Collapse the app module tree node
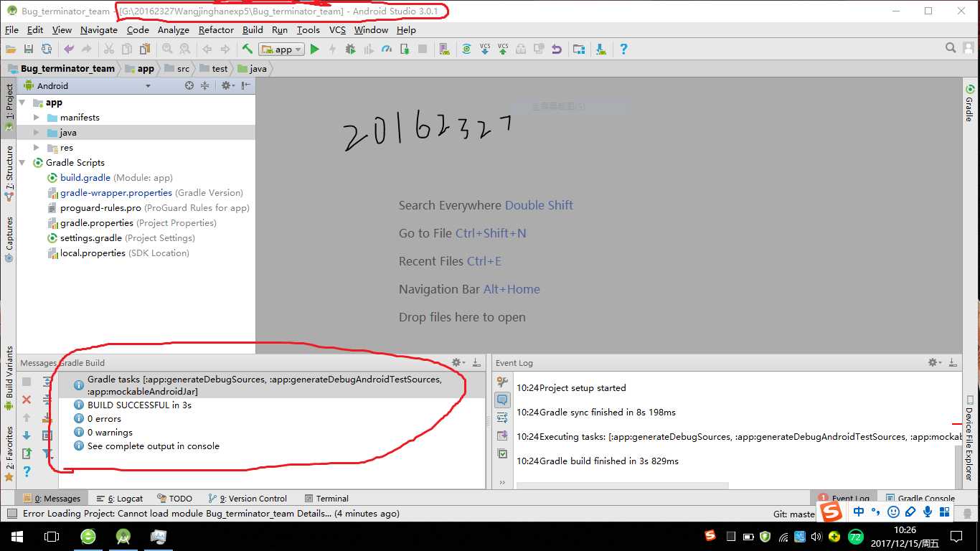980x551 pixels. (23, 103)
